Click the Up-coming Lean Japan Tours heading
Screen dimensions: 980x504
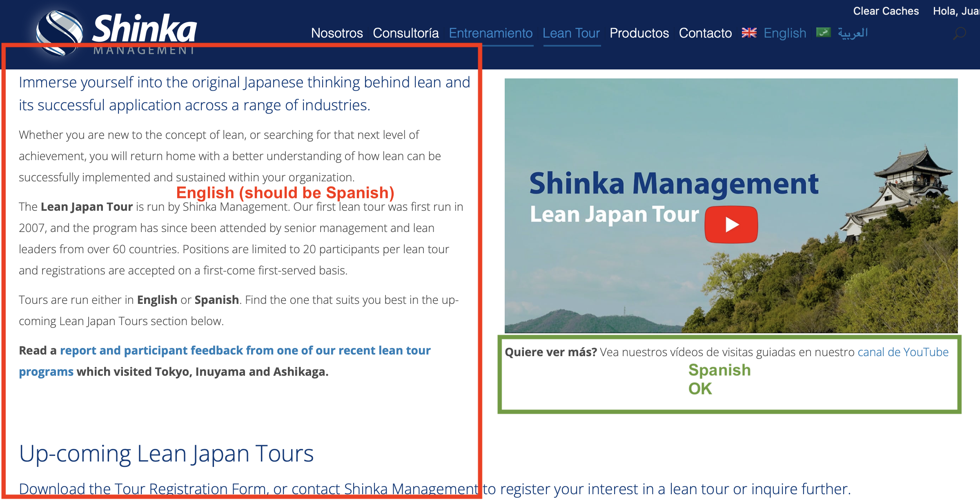[x=166, y=453]
